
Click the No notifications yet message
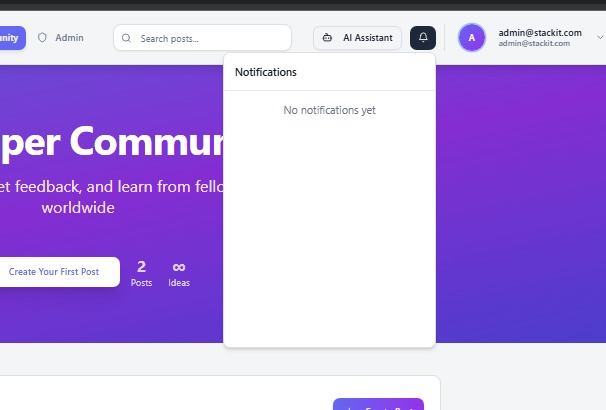(x=329, y=110)
